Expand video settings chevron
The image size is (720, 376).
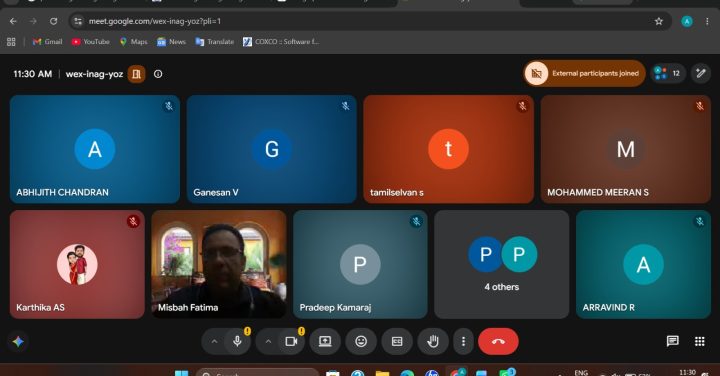[268, 342]
